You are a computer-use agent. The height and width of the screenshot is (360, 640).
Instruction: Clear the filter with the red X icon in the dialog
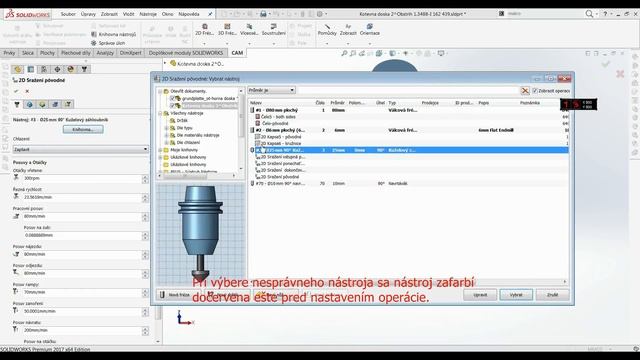tap(525, 91)
